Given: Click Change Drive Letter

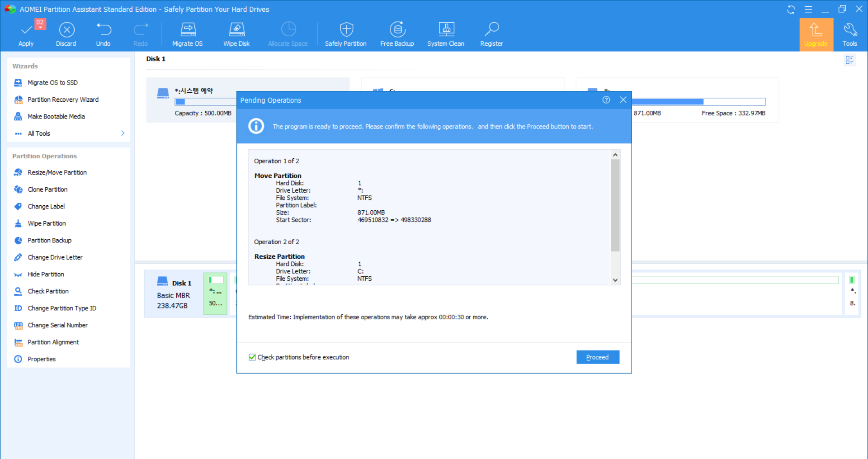Looking at the screenshot, I should click(55, 257).
